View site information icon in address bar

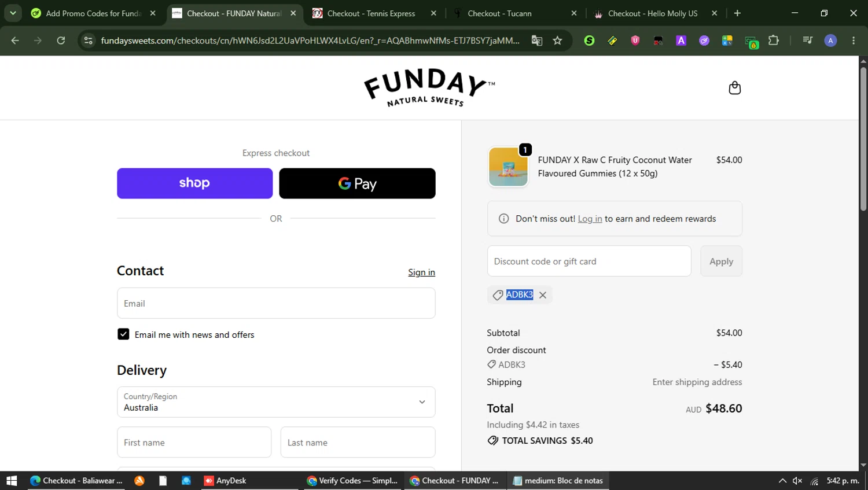[x=88, y=40]
